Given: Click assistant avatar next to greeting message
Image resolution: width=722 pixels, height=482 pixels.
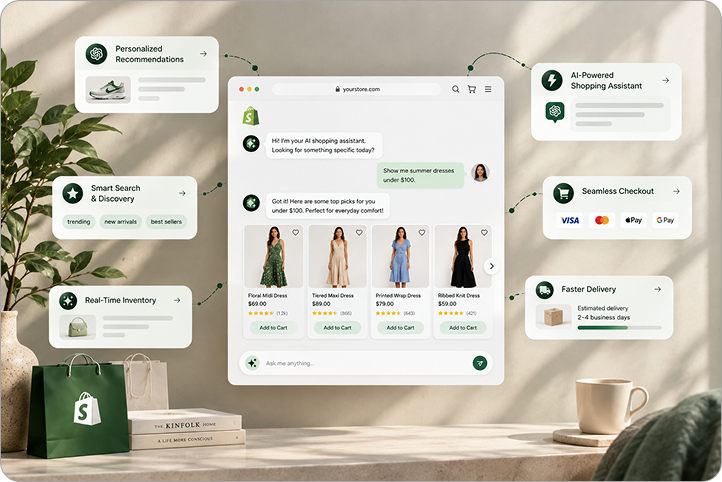Looking at the screenshot, I should point(251,144).
